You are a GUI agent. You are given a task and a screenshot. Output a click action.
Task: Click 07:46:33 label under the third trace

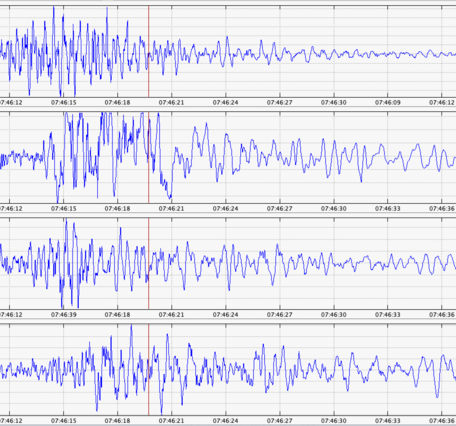pos(388,315)
